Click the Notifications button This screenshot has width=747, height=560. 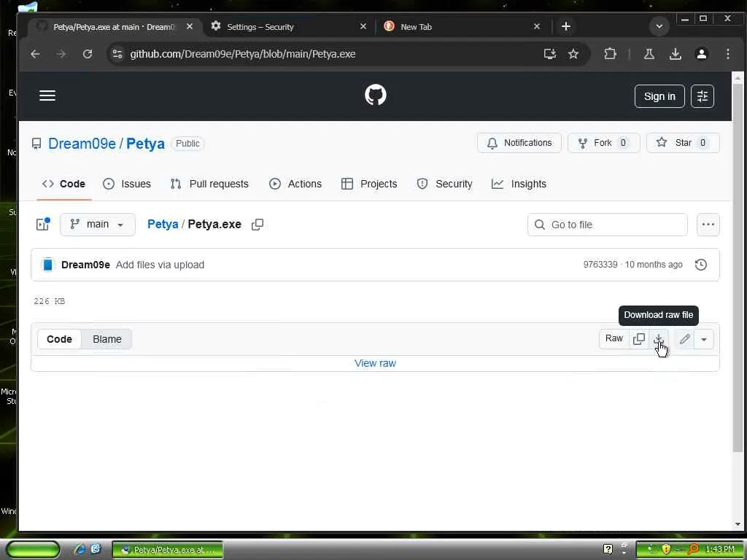point(519,143)
